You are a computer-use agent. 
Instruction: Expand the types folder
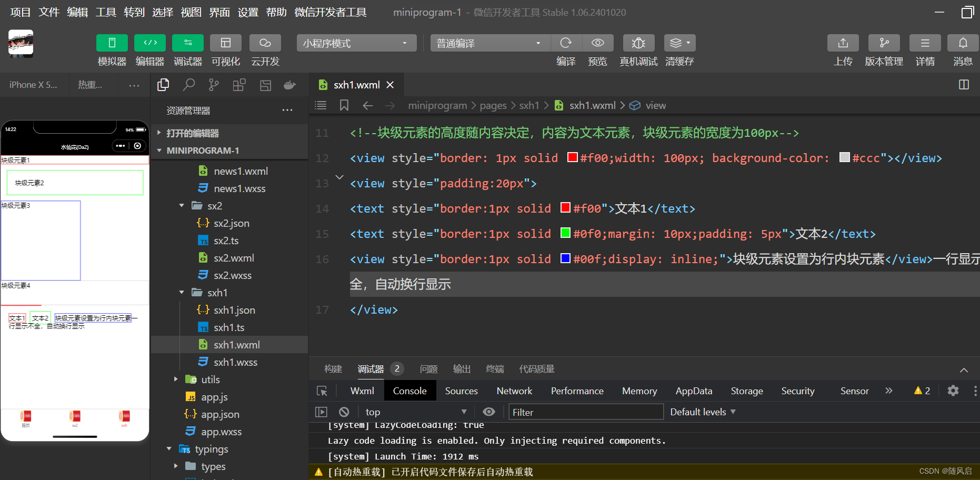point(175,466)
